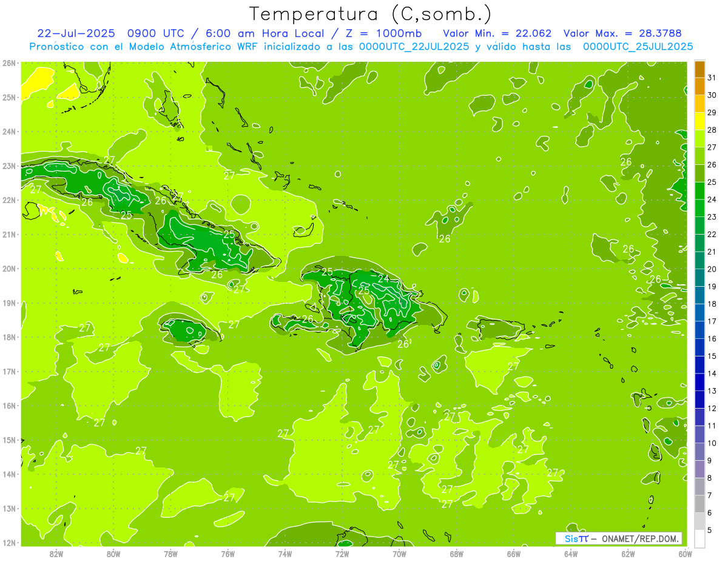Click the color scale label "15"
Viewport: 728px width, 562px height.
[x=712, y=356]
